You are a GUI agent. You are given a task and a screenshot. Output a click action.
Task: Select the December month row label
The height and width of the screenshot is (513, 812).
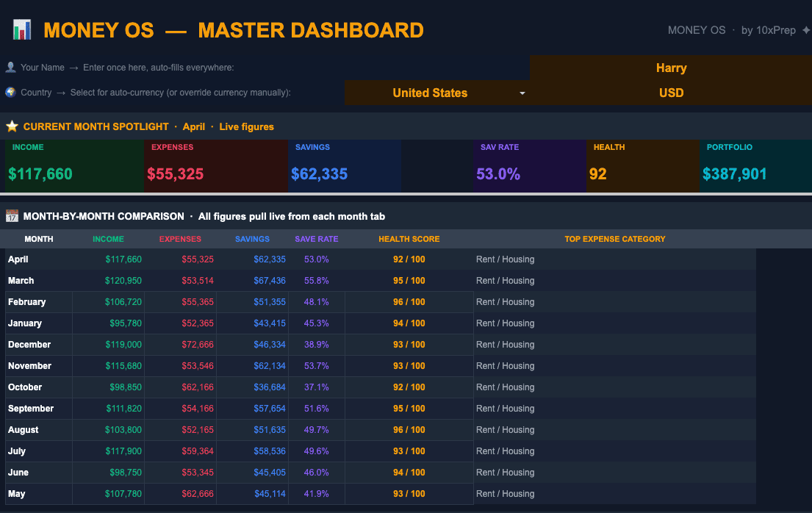point(29,345)
